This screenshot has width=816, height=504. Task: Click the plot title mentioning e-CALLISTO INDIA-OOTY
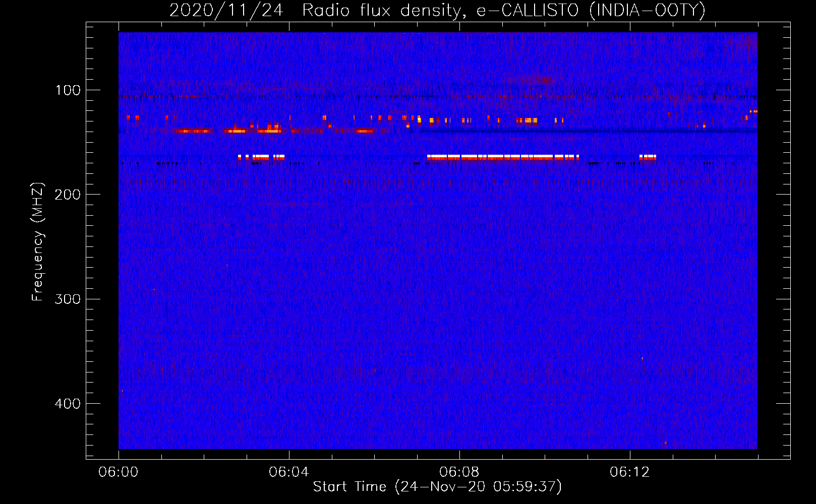(x=437, y=10)
